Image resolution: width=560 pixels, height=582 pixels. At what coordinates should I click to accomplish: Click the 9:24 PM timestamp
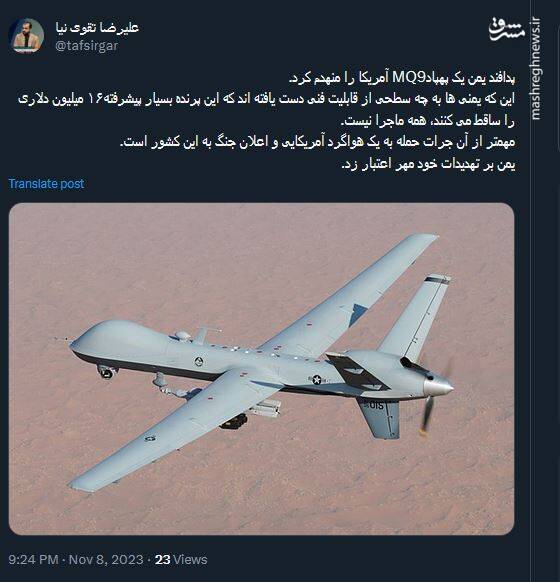[33, 559]
